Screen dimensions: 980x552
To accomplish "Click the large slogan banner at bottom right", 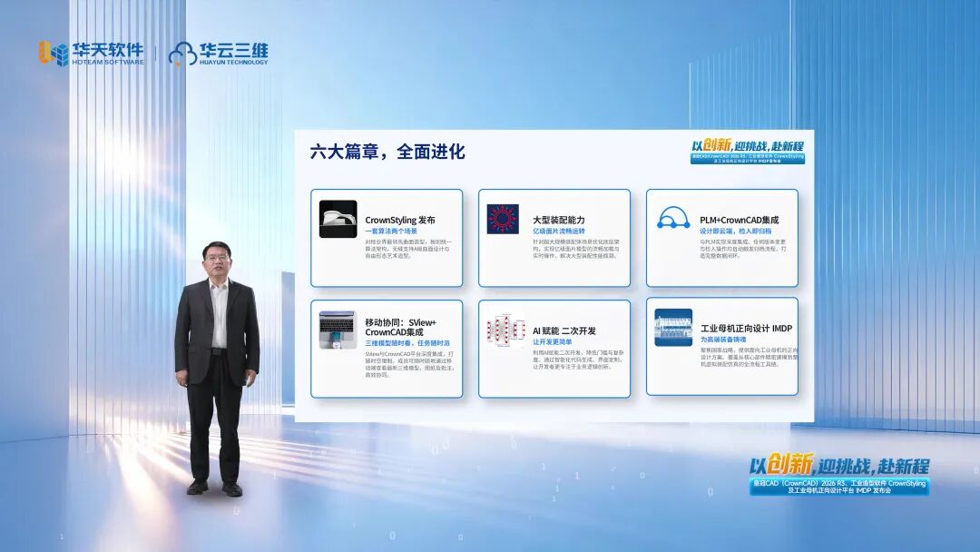I will (838, 475).
